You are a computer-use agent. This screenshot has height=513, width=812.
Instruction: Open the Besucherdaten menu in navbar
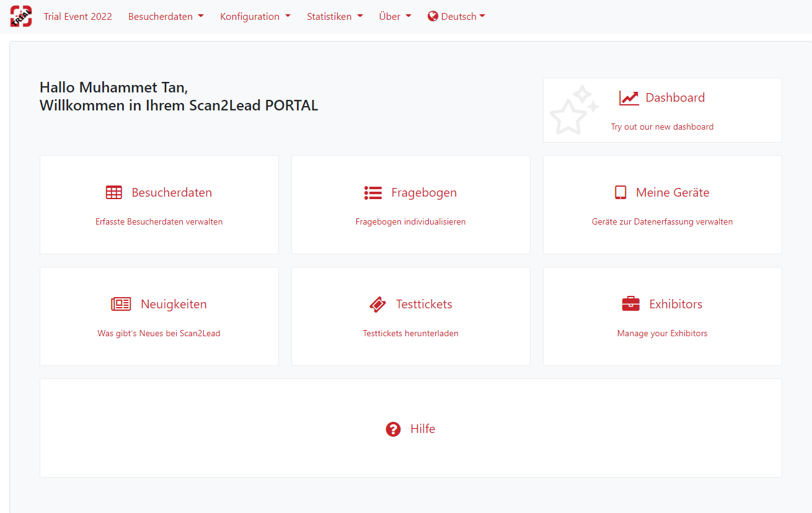pos(166,17)
